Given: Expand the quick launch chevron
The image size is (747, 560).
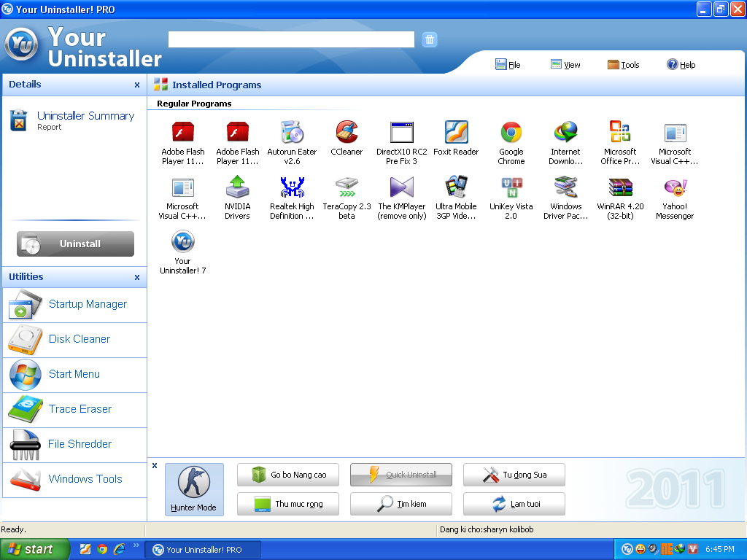Looking at the screenshot, I should pos(136,545).
